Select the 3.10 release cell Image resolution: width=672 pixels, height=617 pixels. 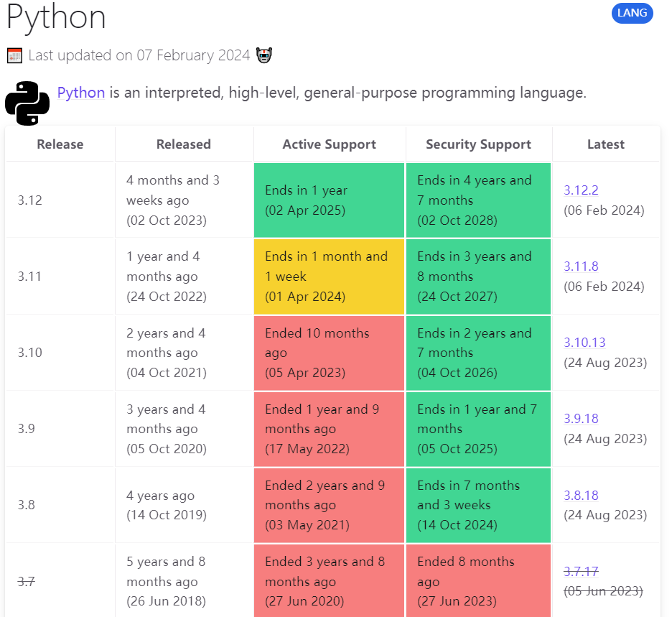60,353
